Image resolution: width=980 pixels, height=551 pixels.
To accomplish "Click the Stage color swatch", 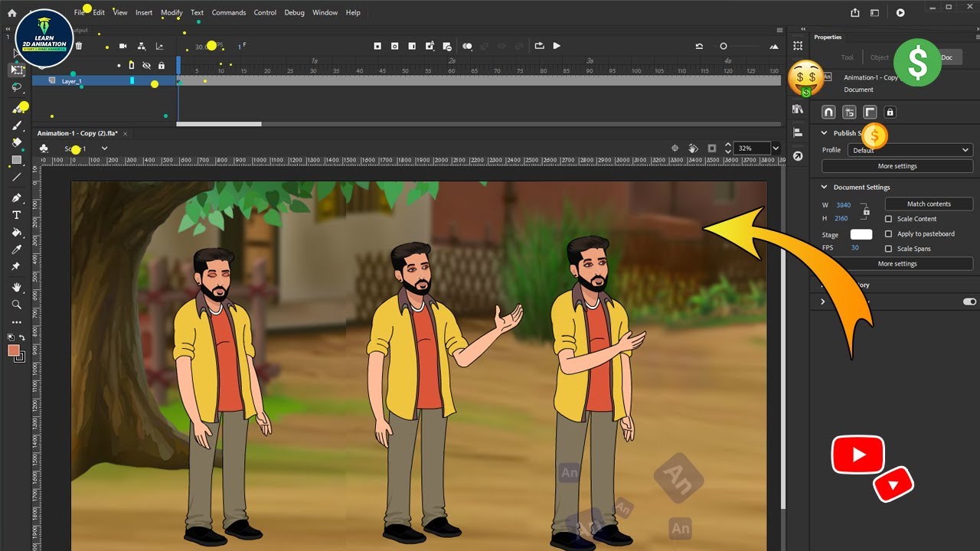I will pyautogui.click(x=861, y=234).
